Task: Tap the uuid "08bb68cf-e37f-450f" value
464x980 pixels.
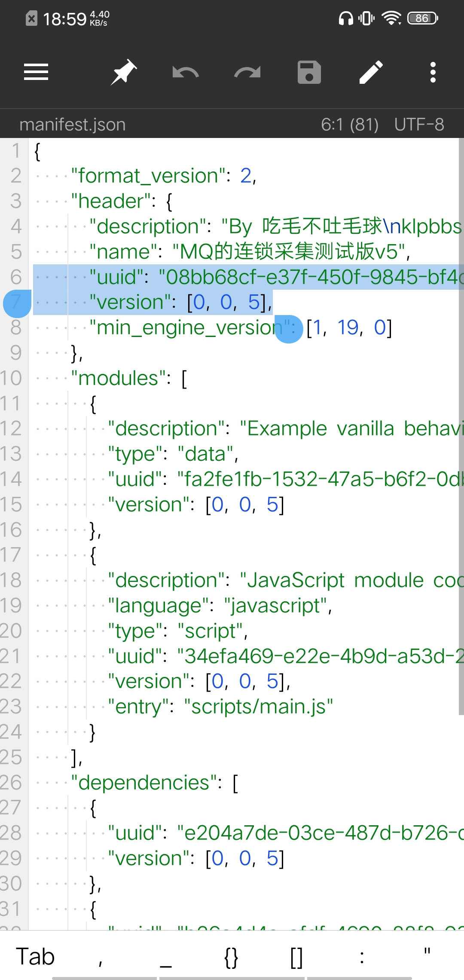Action: point(311,277)
